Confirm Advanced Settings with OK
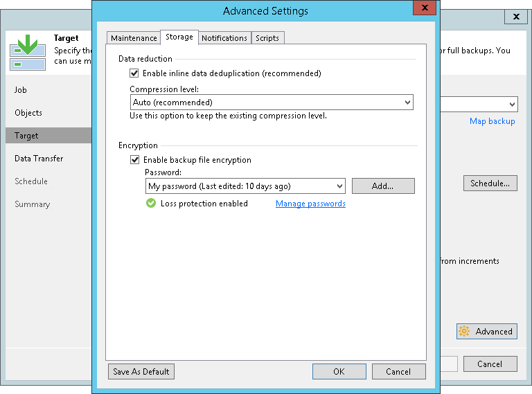Screen dimensions: 532x394 click(x=339, y=372)
